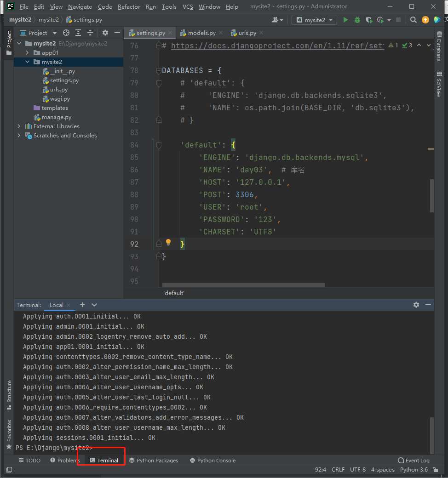Open the Tools menu
This screenshot has width=448, height=478.
point(169,6)
